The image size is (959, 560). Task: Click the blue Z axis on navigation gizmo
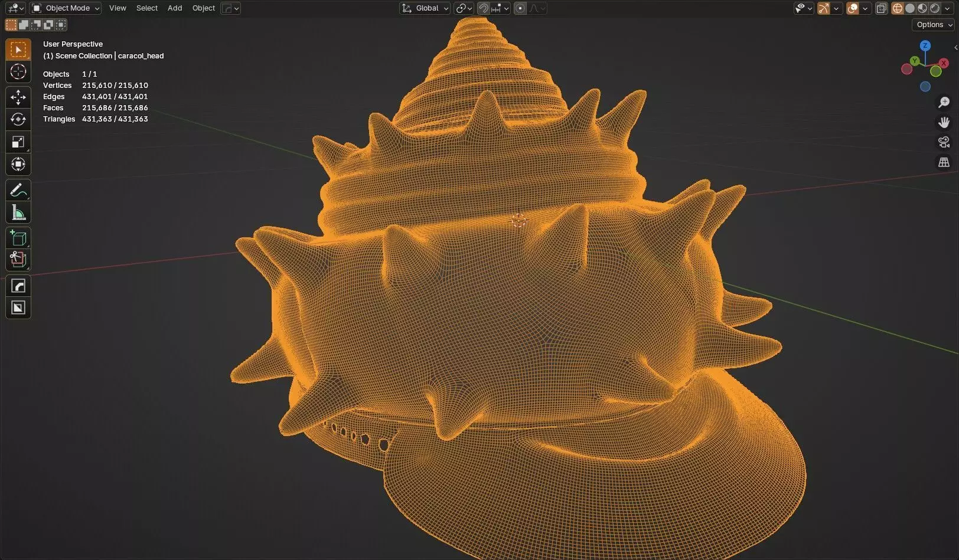[x=925, y=45]
